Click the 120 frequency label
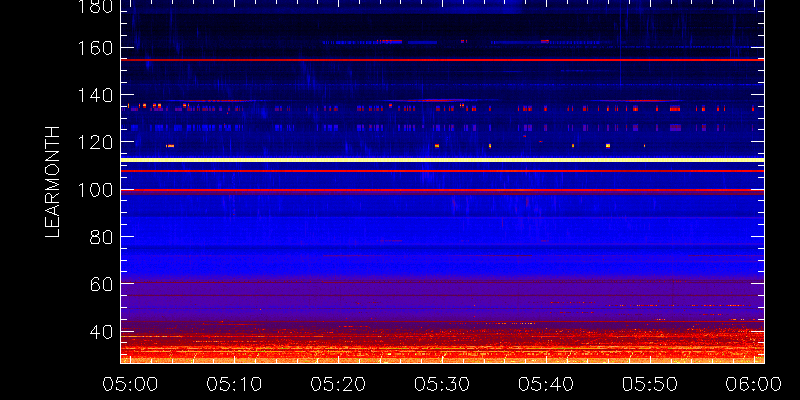 94,142
